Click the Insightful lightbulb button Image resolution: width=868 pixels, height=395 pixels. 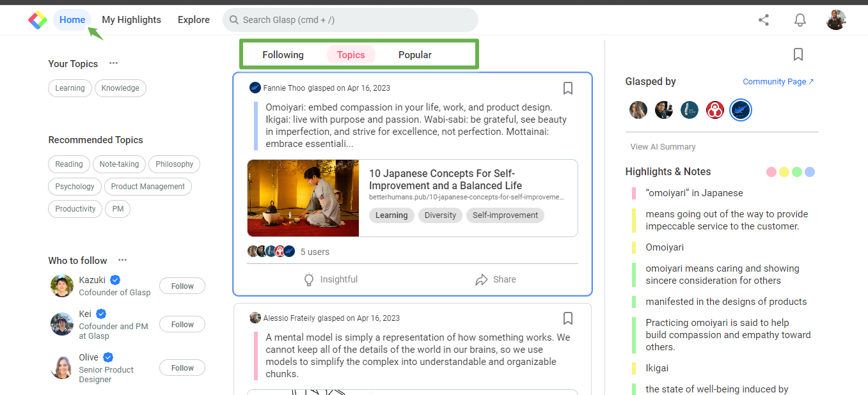pyautogui.click(x=330, y=279)
